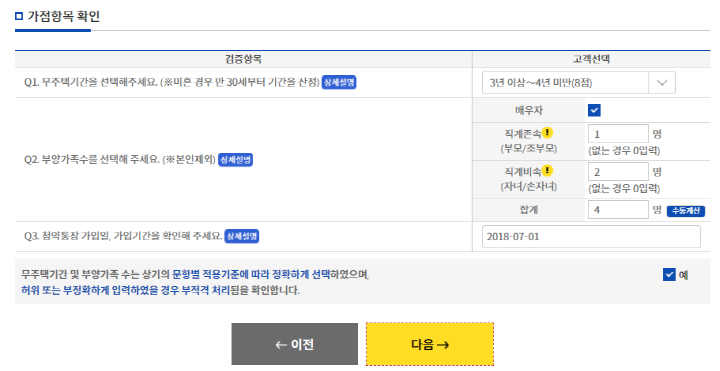Click the (없는 경우 0입력) hint under 직계존속
The height and width of the screenshot is (371, 720).
(624, 151)
